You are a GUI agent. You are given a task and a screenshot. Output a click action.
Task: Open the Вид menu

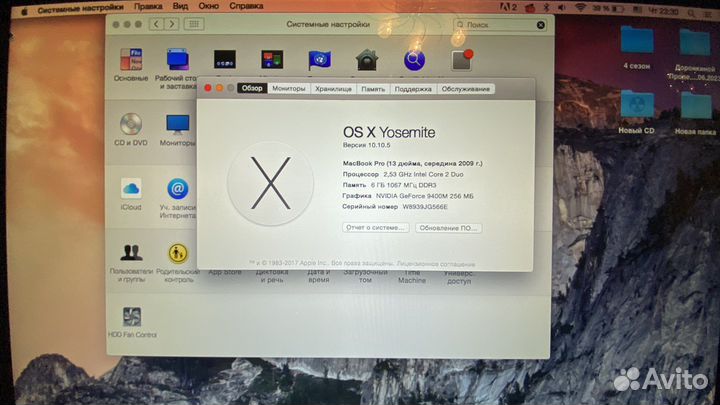(x=180, y=6)
